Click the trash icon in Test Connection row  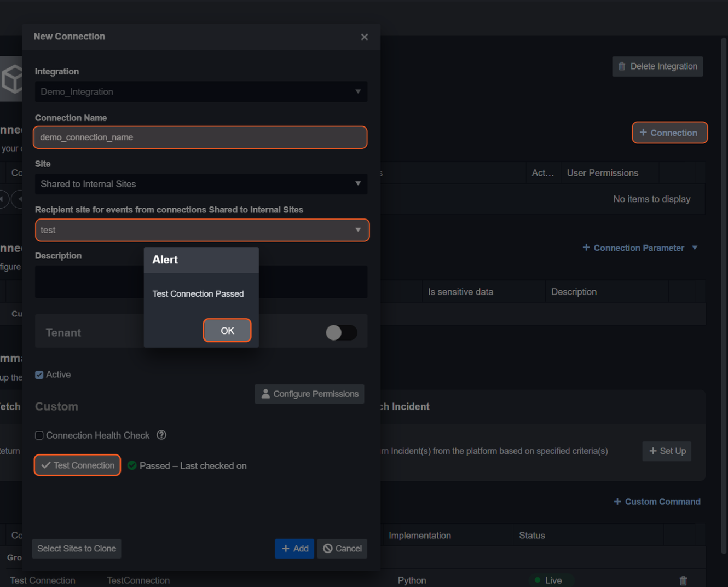683,580
